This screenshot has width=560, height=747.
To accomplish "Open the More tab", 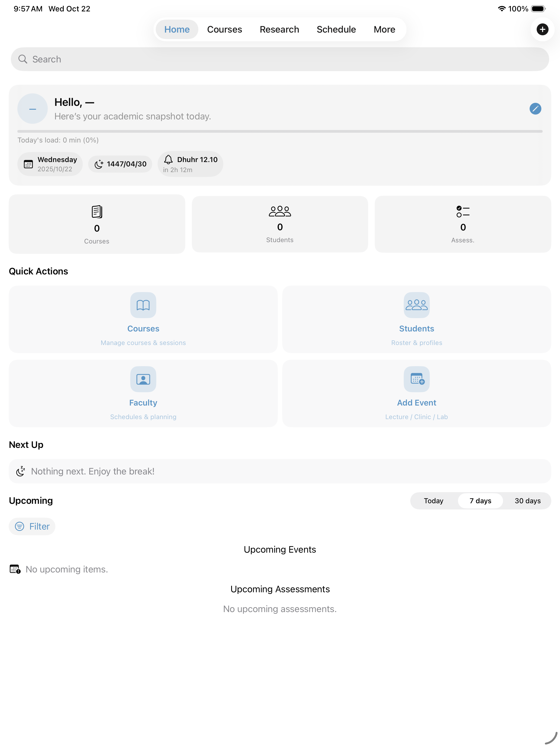I will pos(384,29).
